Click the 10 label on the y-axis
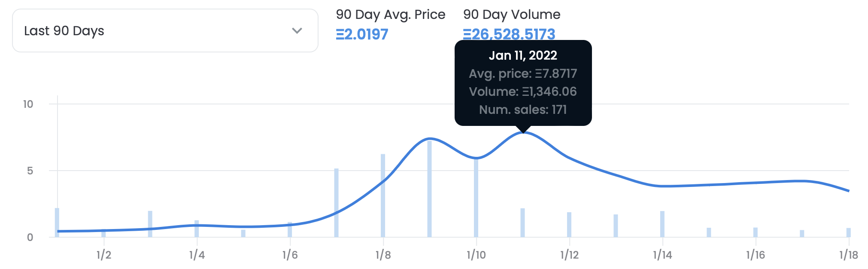This screenshot has width=868, height=269. coord(28,104)
